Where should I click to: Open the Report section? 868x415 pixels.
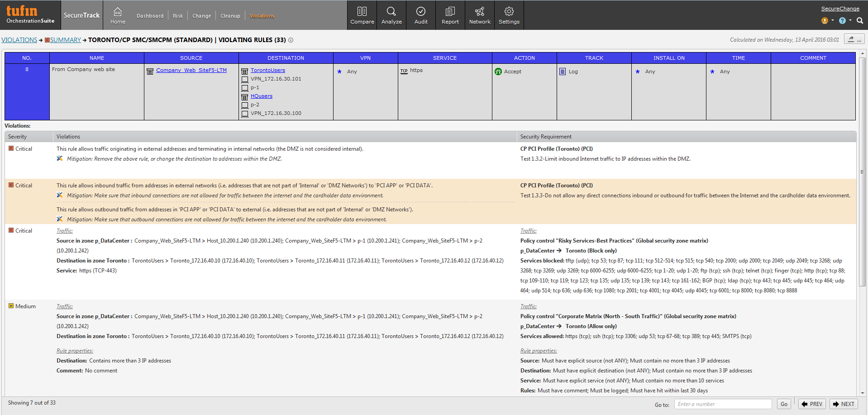(450, 15)
